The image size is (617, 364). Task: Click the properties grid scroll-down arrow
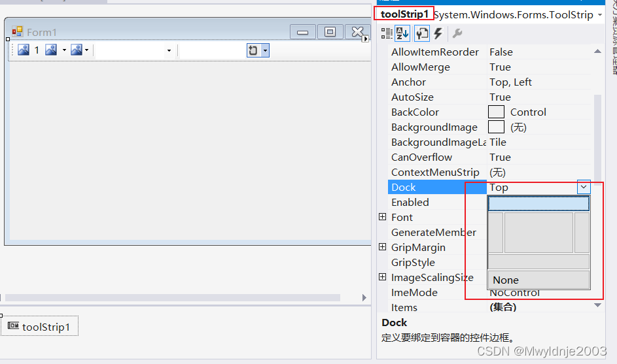pos(597,305)
